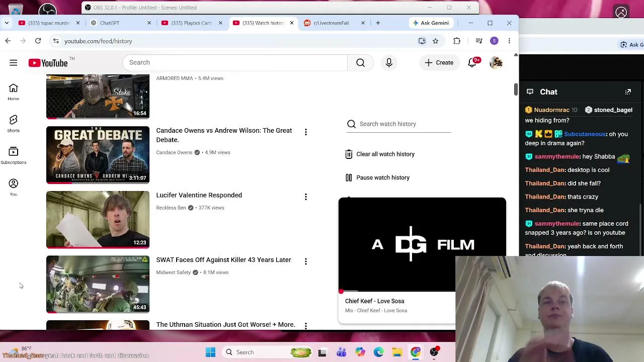Open the browser Extensions menu
Screen dimensions: 644x362
pos(457,41)
